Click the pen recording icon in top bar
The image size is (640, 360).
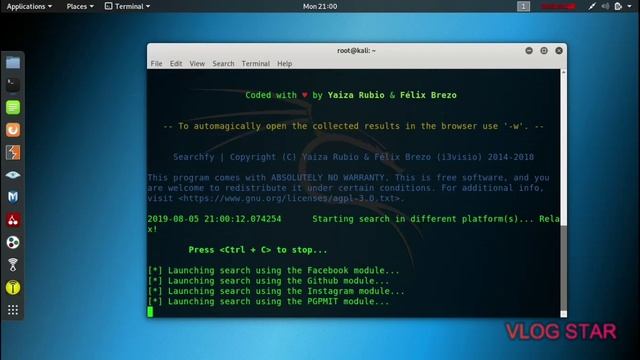[x=592, y=6]
